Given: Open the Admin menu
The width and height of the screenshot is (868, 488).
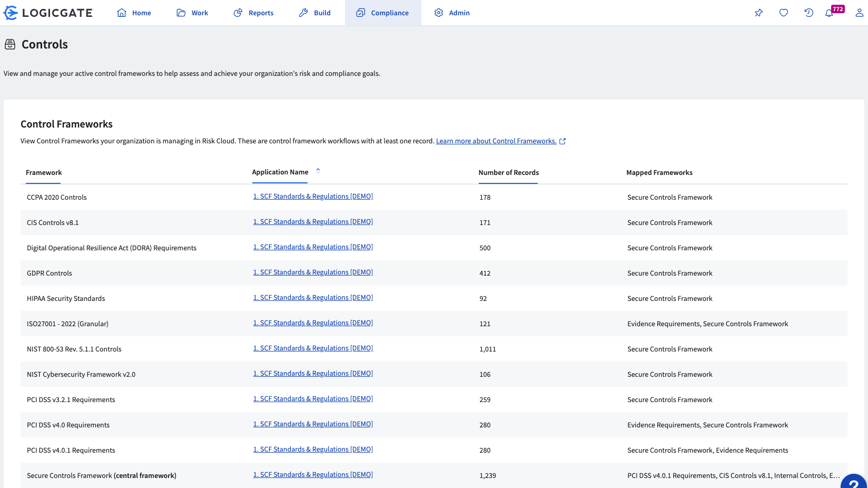Looking at the screenshot, I should point(452,13).
